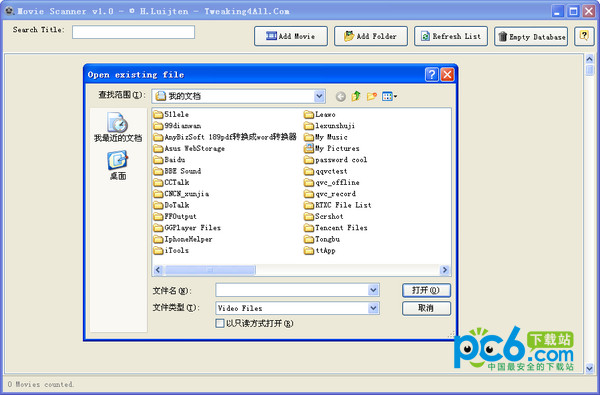Click the dialog's context help button
This screenshot has width=600, height=395.
432,74
